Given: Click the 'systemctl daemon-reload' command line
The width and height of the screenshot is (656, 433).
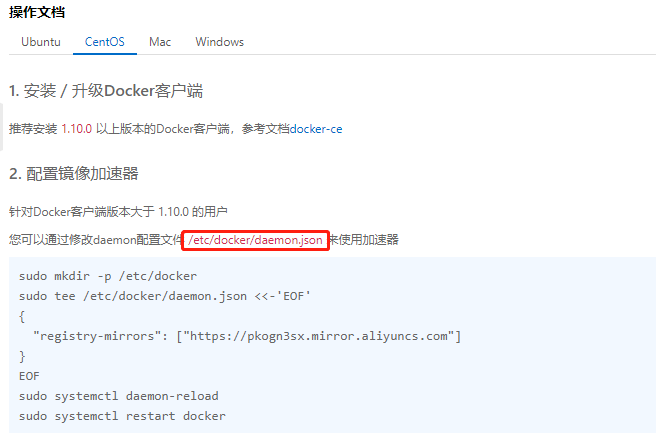Looking at the screenshot, I should click(x=118, y=396).
